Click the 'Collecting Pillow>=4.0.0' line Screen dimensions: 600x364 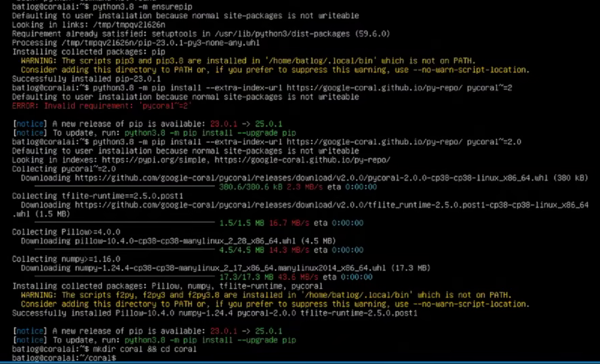66,232
